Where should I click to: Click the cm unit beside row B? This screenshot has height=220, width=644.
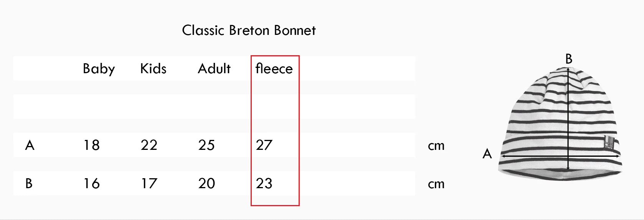coord(436,184)
